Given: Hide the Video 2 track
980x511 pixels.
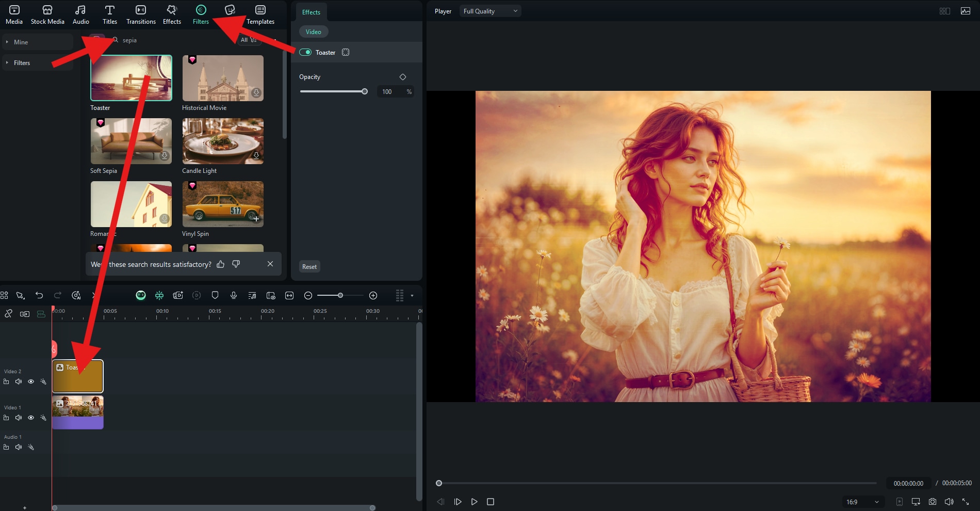Looking at the screenshot, I should pos(31,381).
